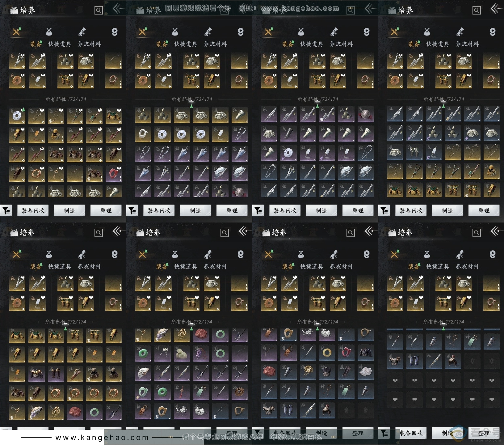Click the 制造 button in the third top panel
The width and height of the screenshot is (504, 445).
click(x=321, y=211)
